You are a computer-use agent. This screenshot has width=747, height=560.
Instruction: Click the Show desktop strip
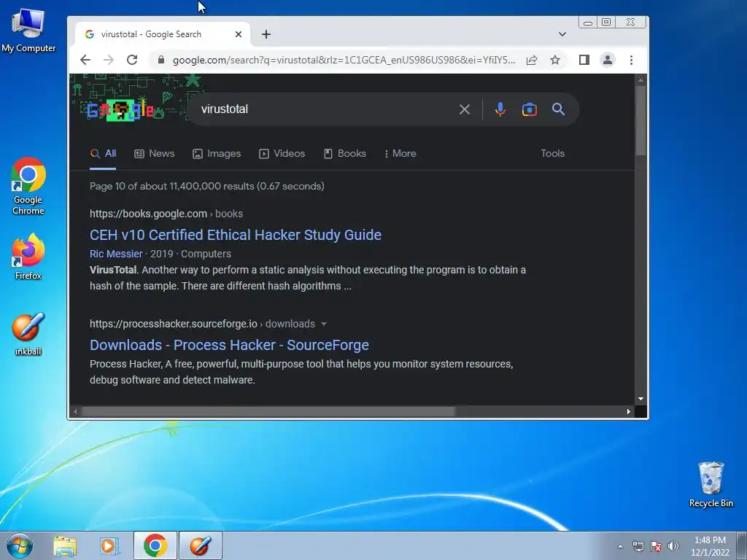point(742,545)
